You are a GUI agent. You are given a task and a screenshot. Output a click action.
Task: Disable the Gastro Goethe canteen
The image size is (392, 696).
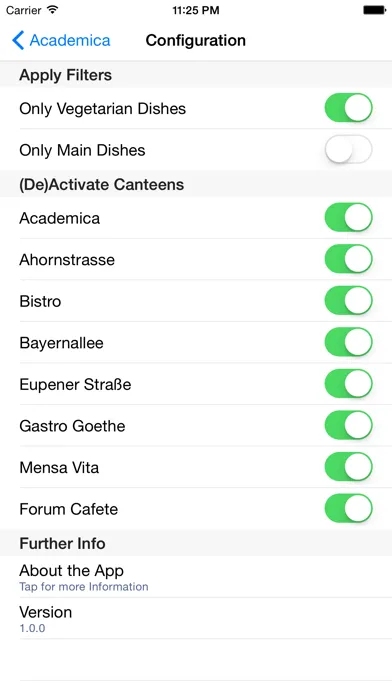coord(348,425)
